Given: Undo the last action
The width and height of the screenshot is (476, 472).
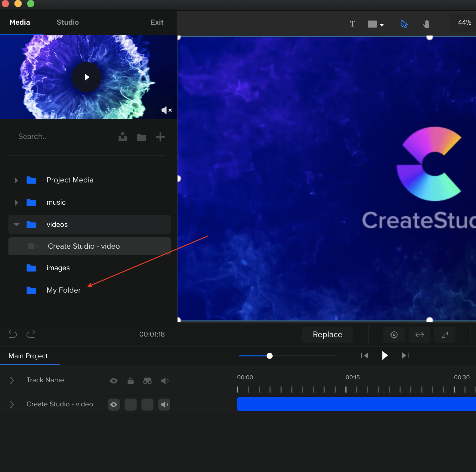Looking at the screenshot, I should pyautogui.click(x=13, y=334).
